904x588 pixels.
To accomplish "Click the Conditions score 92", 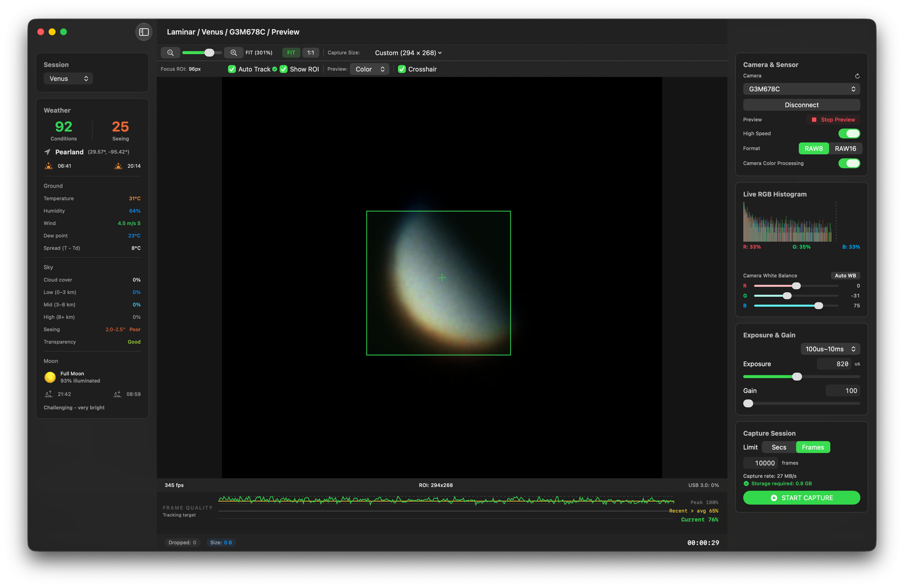I will [x=64, y=127].
